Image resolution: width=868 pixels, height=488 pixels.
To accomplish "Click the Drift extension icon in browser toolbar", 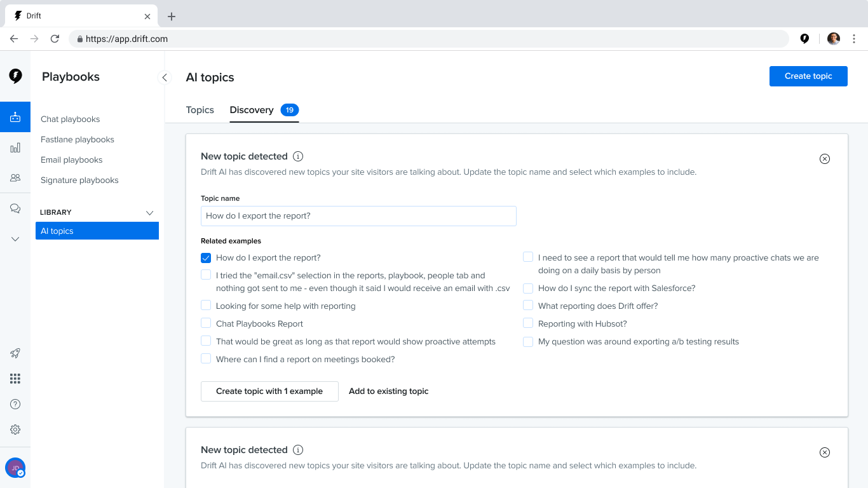I will [804, 39].
